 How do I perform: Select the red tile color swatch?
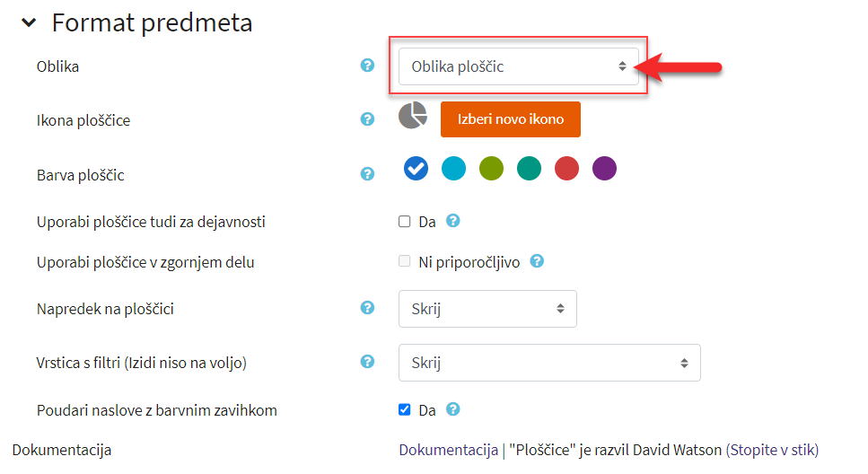click(566, 169)
